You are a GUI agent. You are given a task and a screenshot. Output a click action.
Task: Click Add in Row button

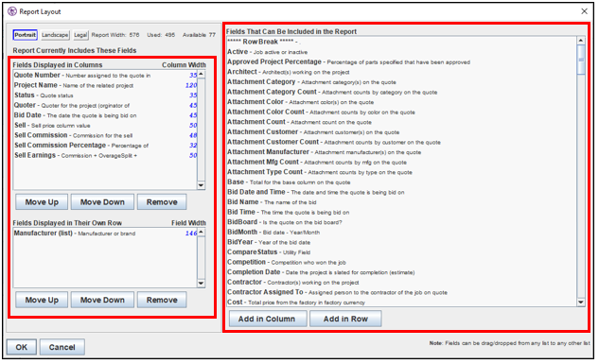345,319
